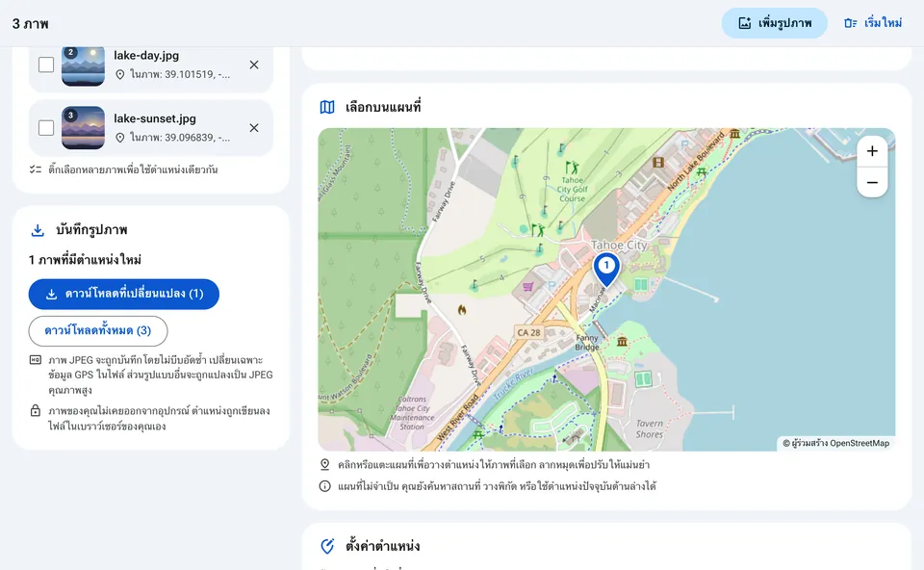Viewport: 924px width, 570px height.
Task: Click the Tahoe City Golf Course label
Action: [572, 190]
